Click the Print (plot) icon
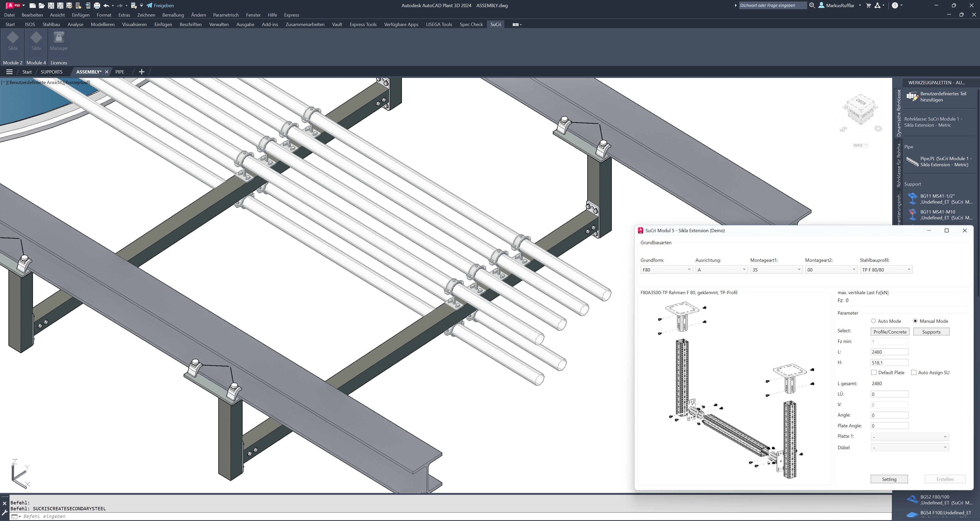This screenshot has width=980, height=521. pos(97,5)
